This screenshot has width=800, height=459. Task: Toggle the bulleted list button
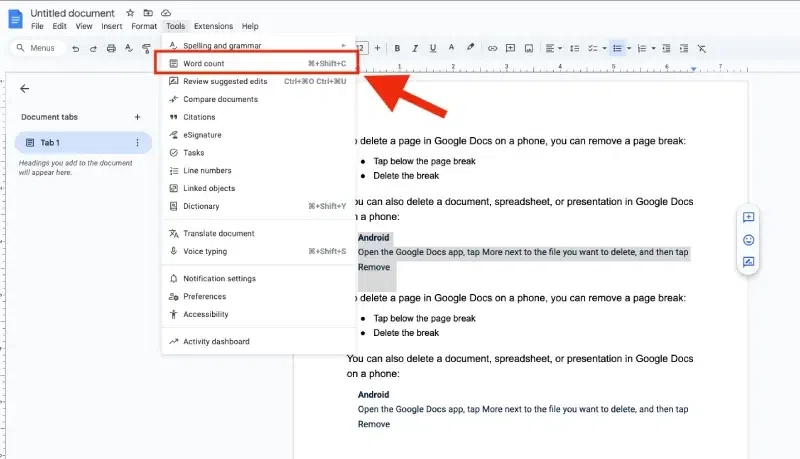(617, 48)
